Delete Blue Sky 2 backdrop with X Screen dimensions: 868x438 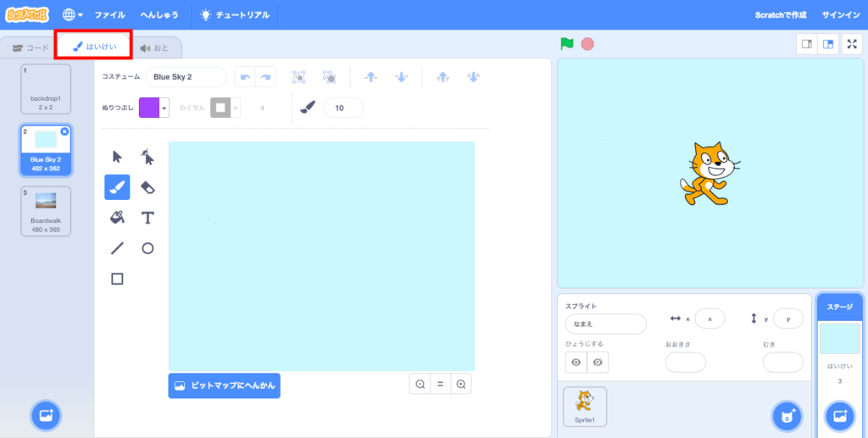(x=64, y=131)
